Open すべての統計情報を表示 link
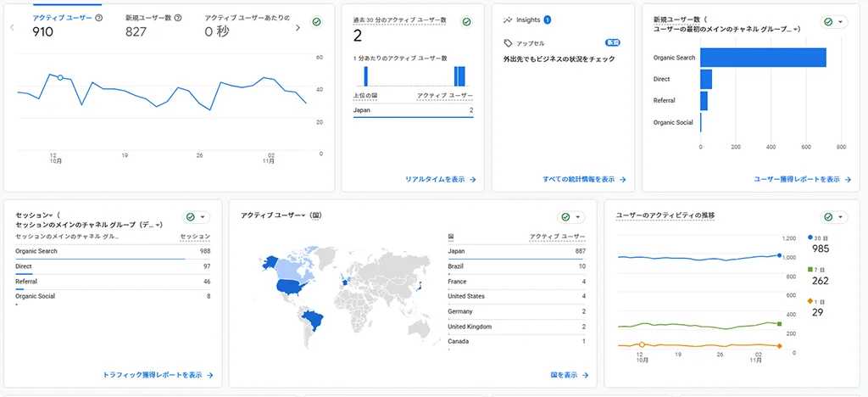The image size is (868, 397). click(x=583, y=180)
